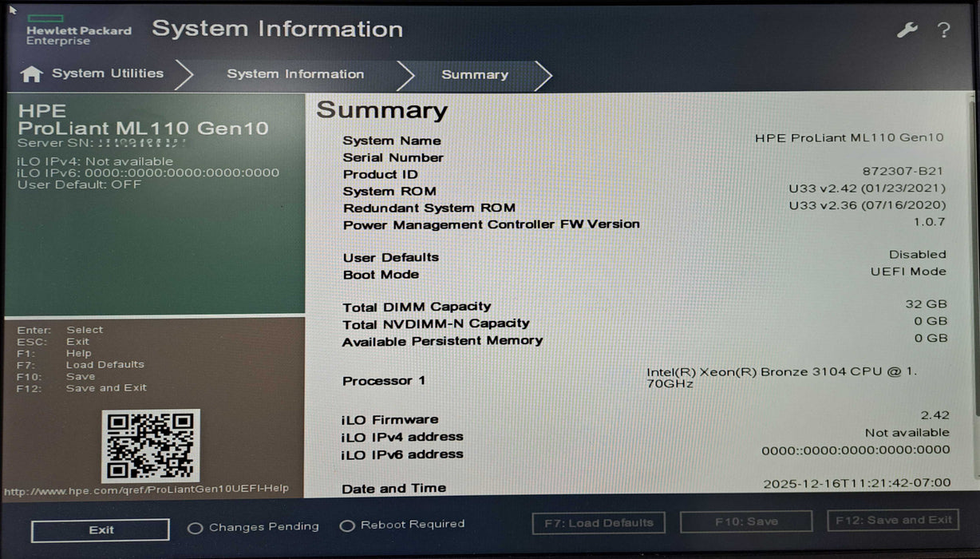
Task: Go to System Utilities breadcrumb
Action: [x=108, y=73]
